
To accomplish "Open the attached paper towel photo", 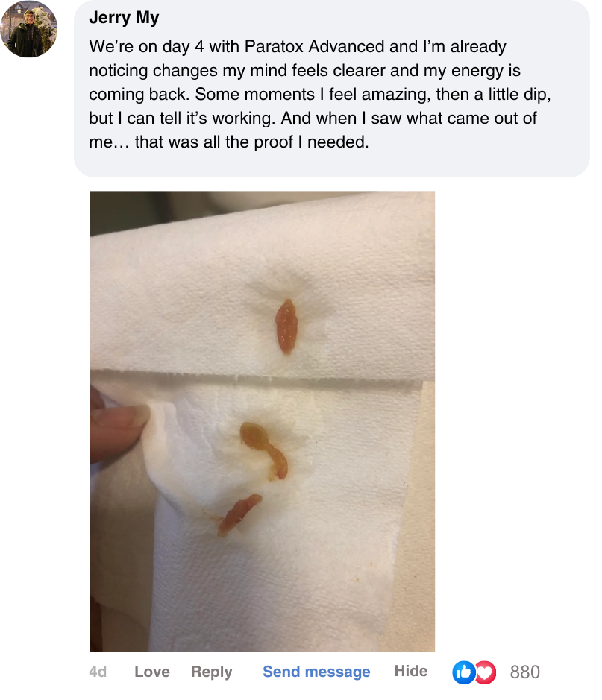I will click(x=262, y=421).
